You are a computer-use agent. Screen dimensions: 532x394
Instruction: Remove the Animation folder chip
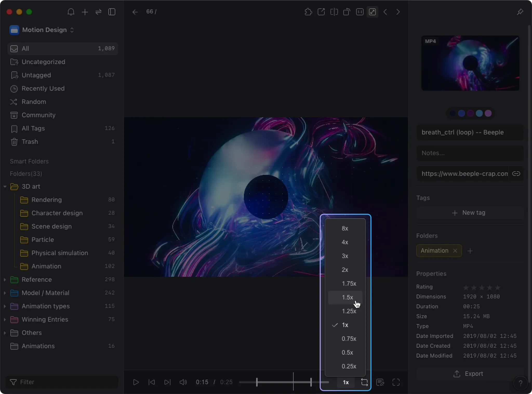click(x=455, y=251)
